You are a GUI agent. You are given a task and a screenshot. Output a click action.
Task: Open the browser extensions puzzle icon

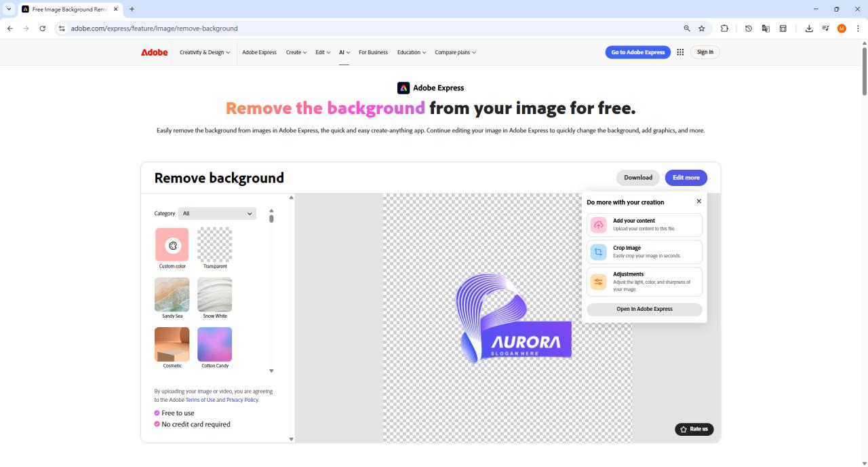coord(724,29)
